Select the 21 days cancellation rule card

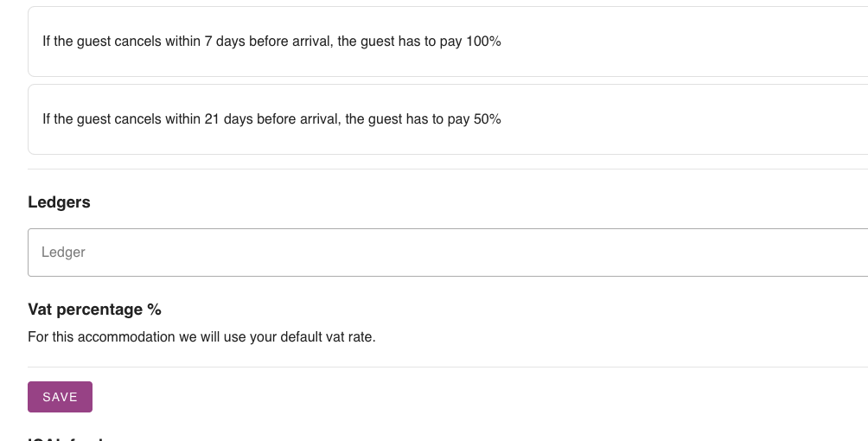tap(605, 119)
